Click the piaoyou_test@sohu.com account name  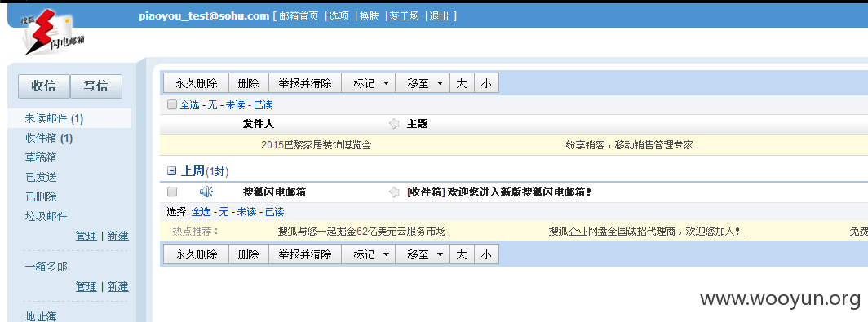[204, 16]
